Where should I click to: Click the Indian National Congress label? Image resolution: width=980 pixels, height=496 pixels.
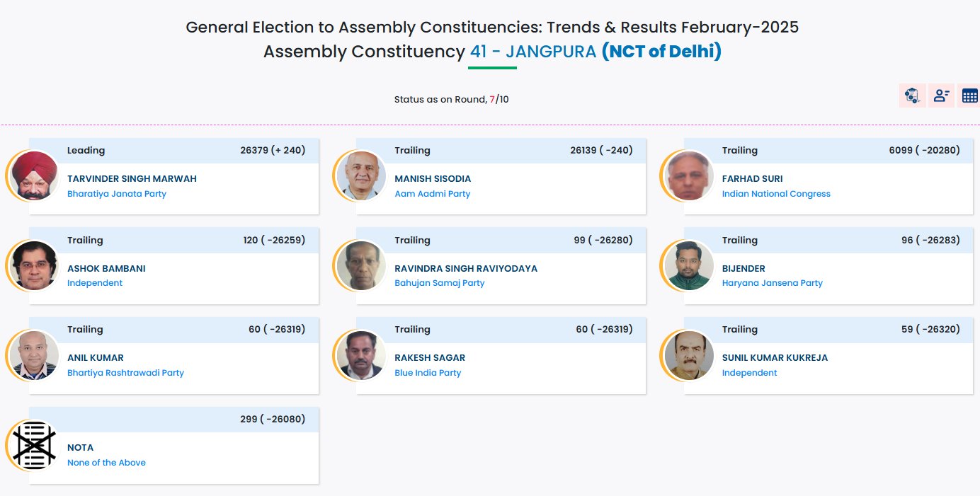(x=776, y=194)
